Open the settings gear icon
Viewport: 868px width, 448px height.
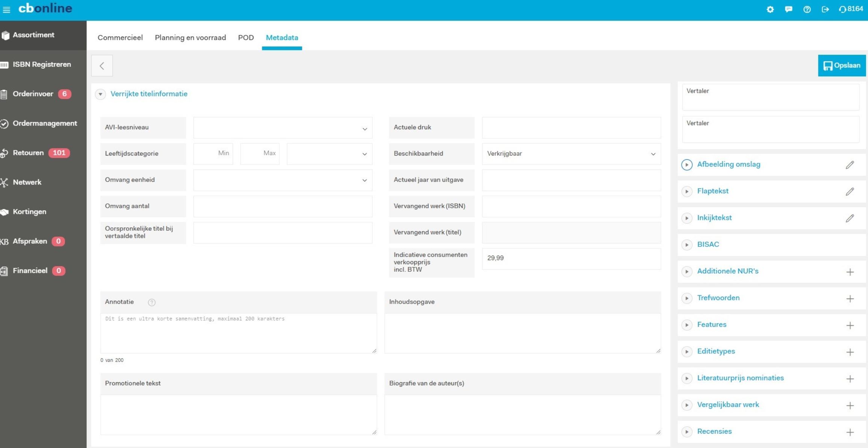770,9
